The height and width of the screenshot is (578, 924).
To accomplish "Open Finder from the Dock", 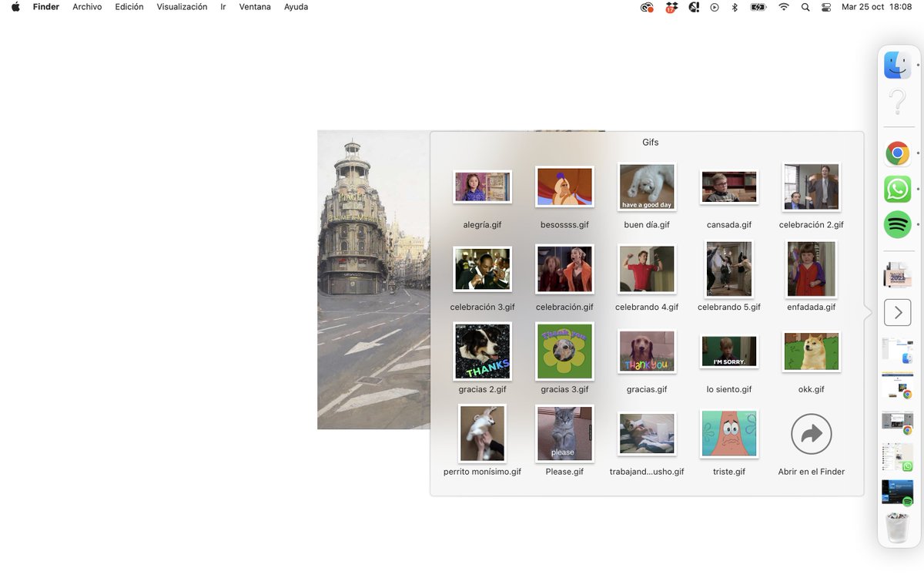I will coord(898,66).
